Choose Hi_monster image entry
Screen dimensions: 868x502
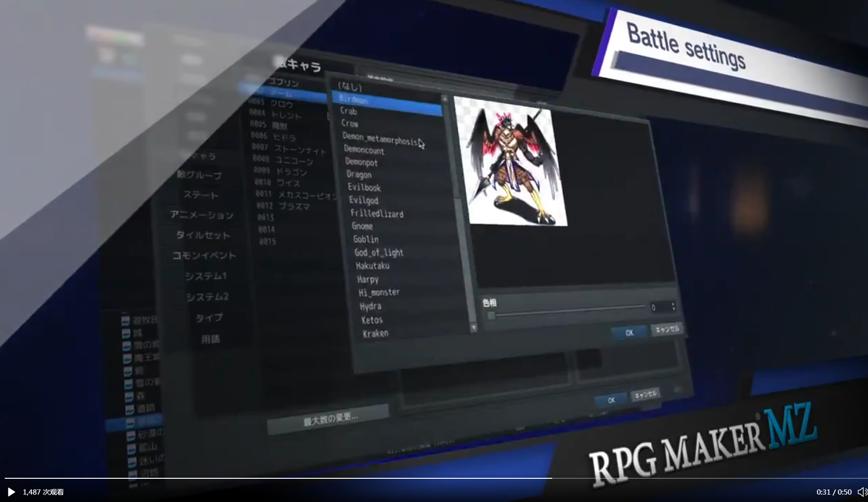point(379,292)
